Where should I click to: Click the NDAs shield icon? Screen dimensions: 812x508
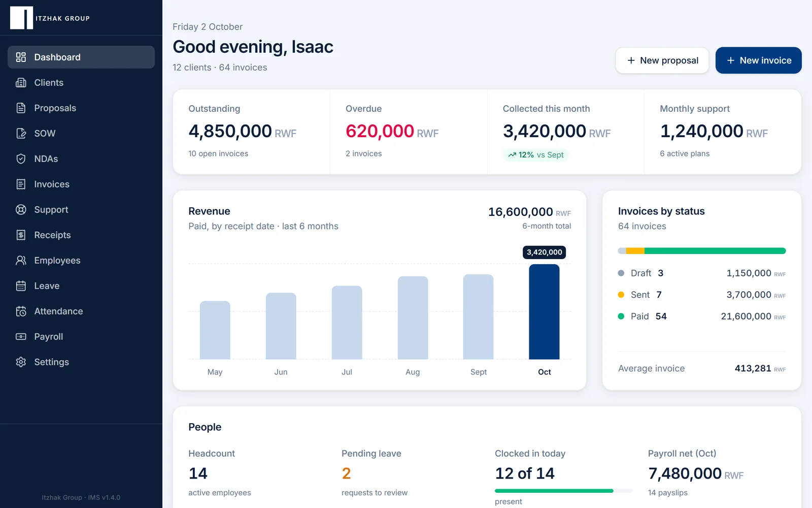pos(21,159)
